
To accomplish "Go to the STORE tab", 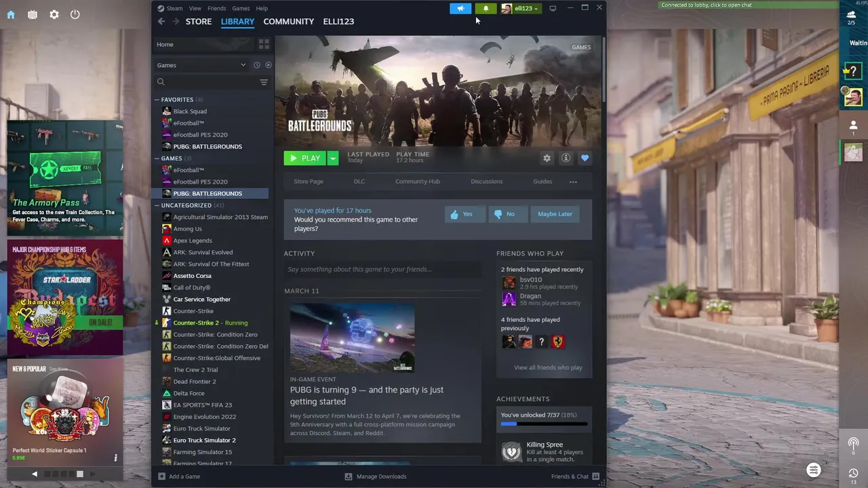I will click(199, 22).
